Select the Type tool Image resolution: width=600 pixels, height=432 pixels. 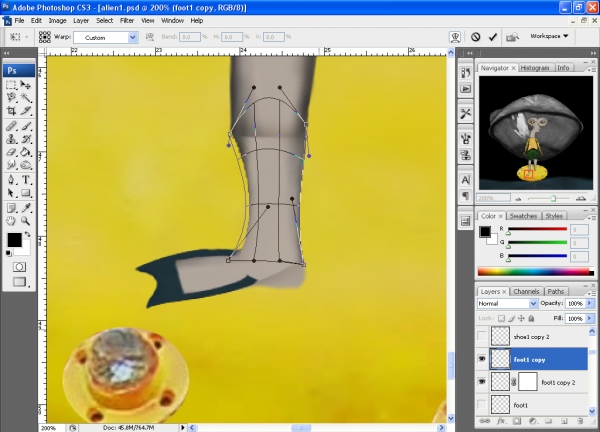point(26,180)
